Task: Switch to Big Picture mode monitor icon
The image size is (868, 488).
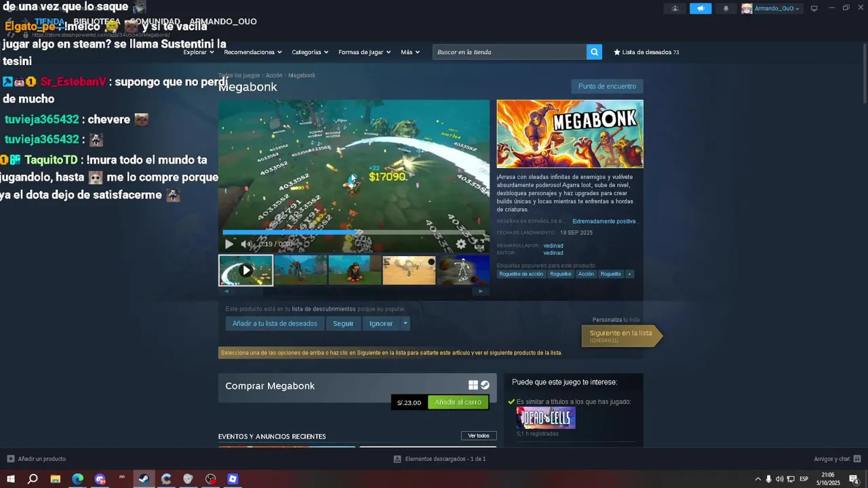Action: pyautogui.click(x=814, y=8)
